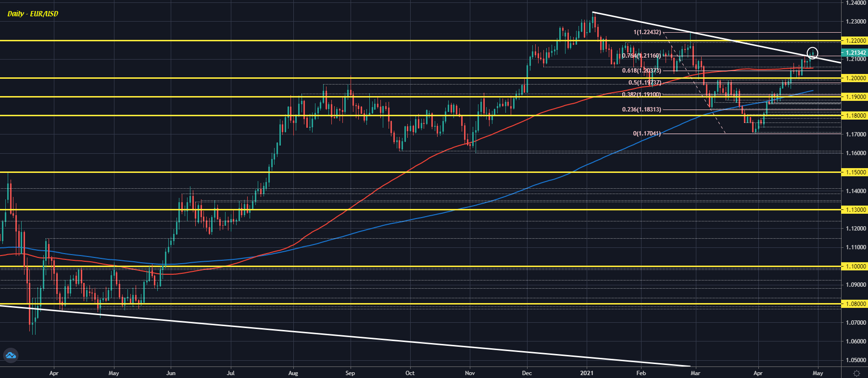Click the 1.20000 highlighted price label

tap(855, 78)
